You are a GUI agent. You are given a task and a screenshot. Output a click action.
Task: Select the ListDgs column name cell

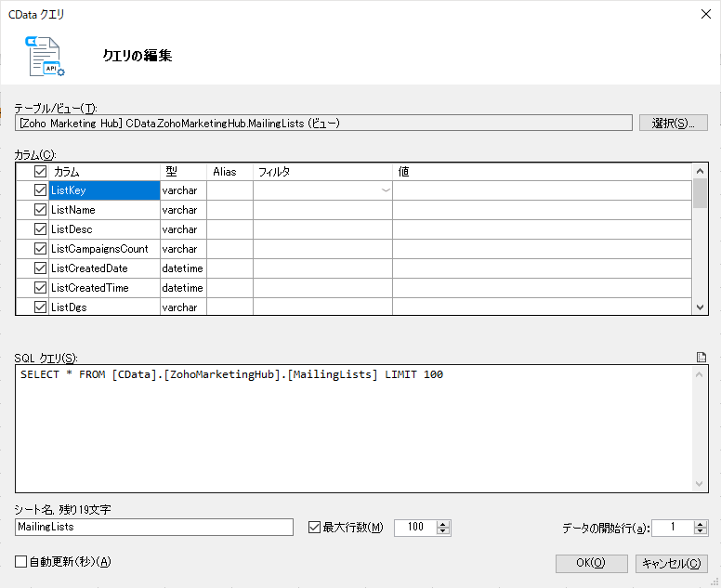coord(104,307)
